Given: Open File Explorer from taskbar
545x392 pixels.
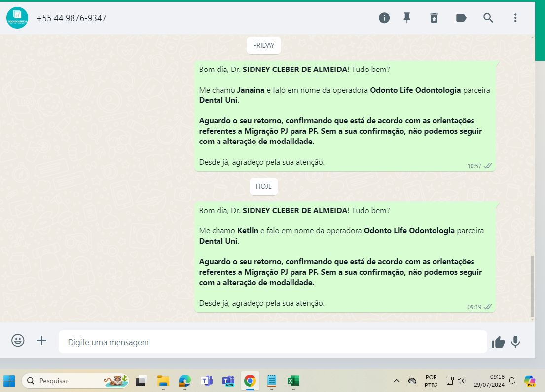Looking at the screenshot, I should click(x=163, y=381).
